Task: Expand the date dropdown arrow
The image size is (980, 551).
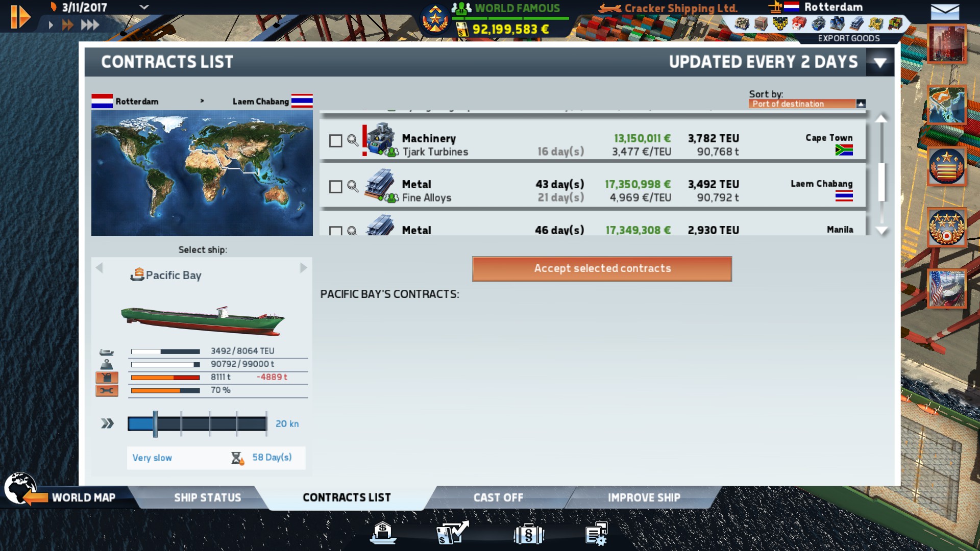Action: [144, 7]
